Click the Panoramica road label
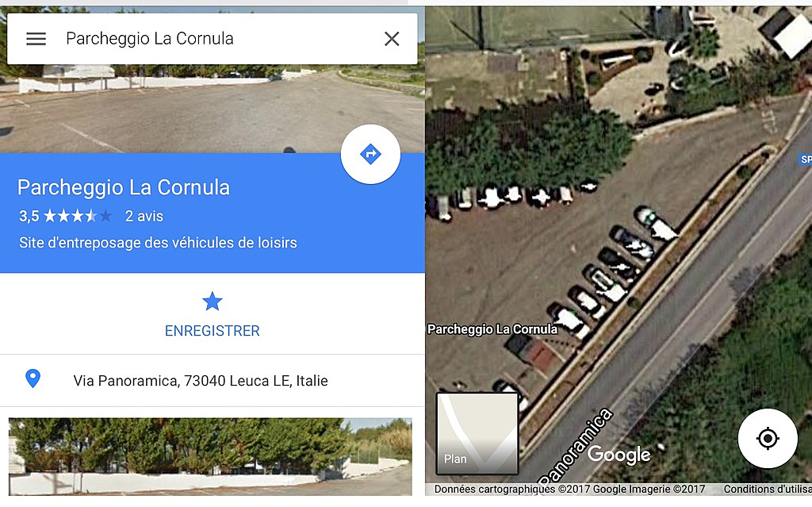 click(575, 447)
